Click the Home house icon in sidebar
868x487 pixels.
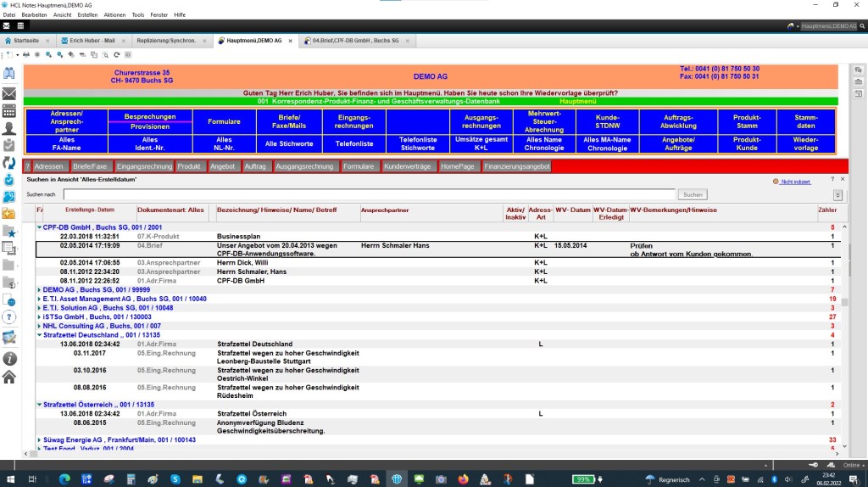(9, 377)
